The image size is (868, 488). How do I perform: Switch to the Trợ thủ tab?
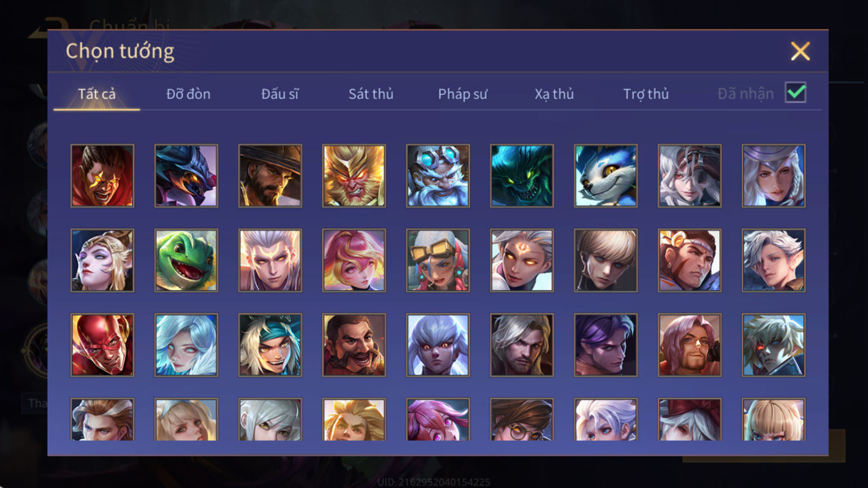(646, 94)
